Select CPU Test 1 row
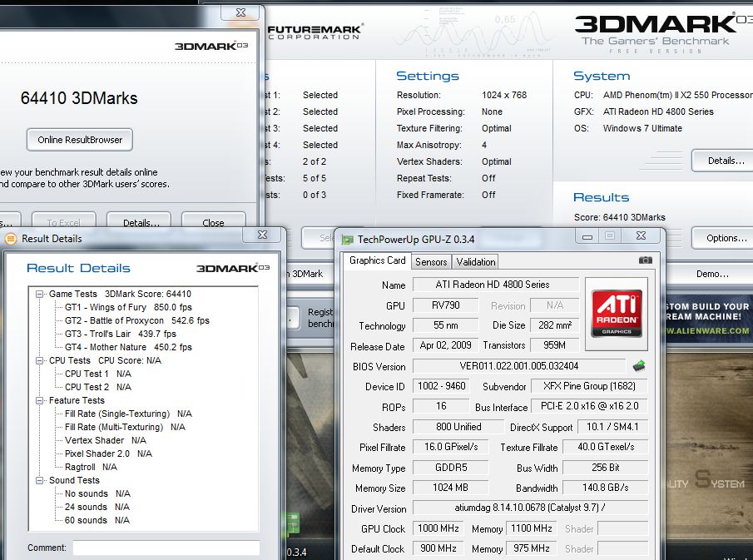Viewport: 753px width, 560px height. point(98,374)
